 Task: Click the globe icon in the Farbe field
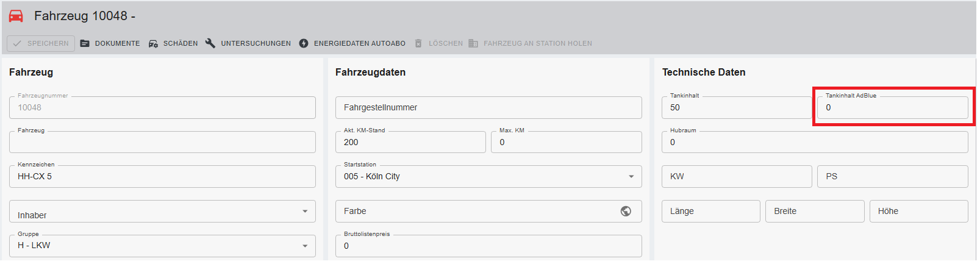(x=626, y=211)
